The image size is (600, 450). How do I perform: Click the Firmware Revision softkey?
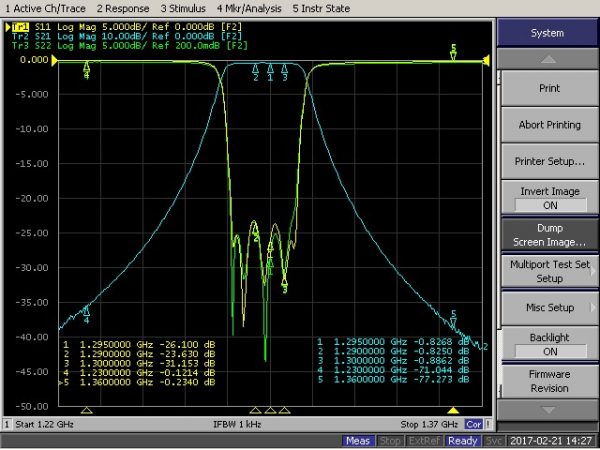(x=549, y=381)
